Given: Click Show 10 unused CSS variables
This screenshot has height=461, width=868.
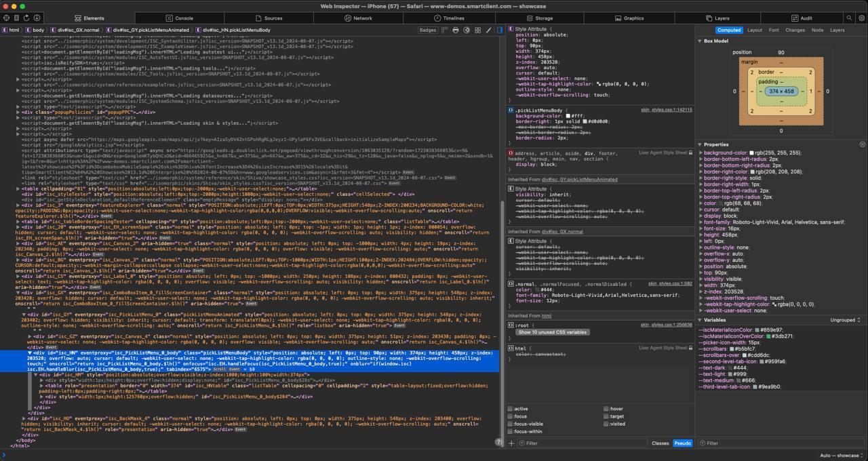Looking at the screenshot, I should tap(552, 332).
